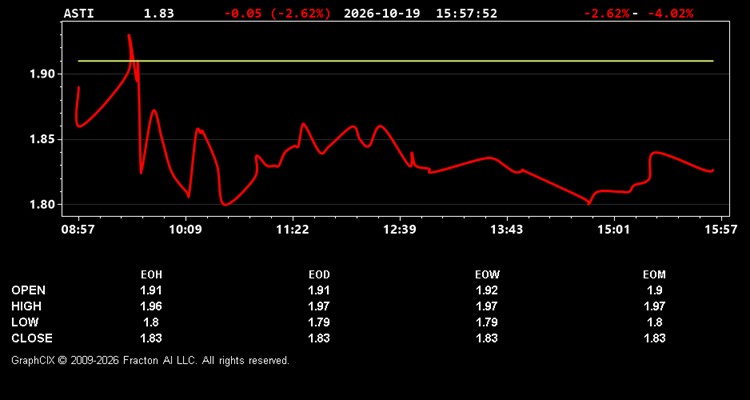Click the 1.90 y-axis label

(x=43, y=74)
